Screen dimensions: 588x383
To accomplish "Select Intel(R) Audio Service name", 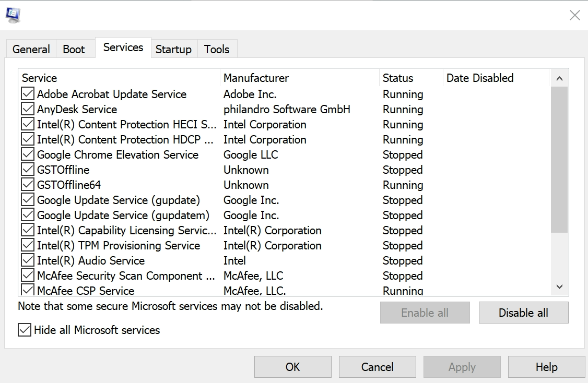I will click(x=90, y=260).
